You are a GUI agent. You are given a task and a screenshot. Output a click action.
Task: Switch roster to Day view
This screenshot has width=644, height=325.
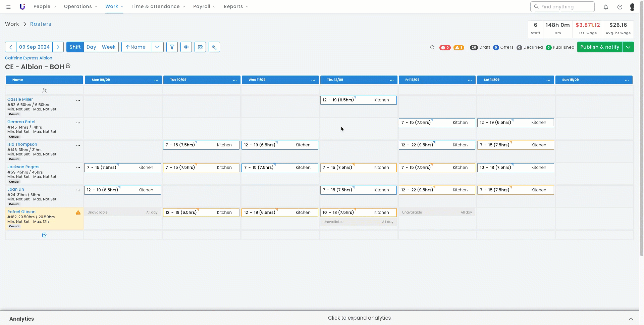point(91,47)
